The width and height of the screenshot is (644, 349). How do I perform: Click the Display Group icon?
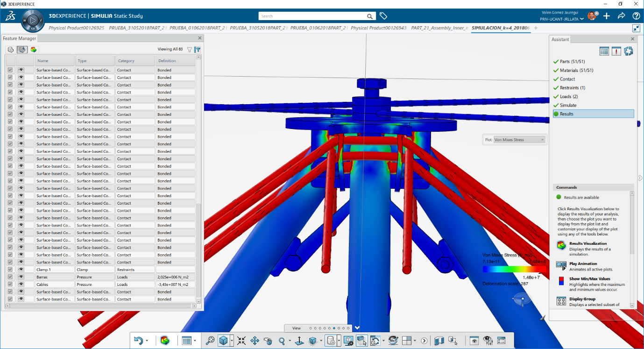561,301
